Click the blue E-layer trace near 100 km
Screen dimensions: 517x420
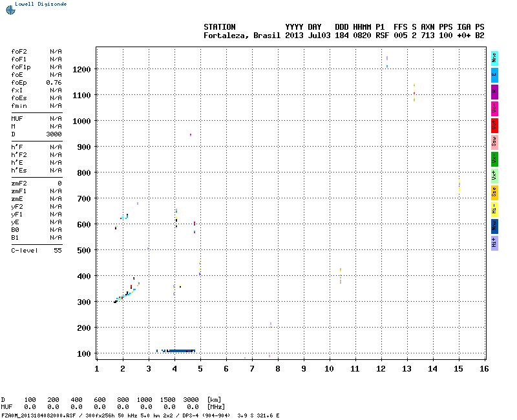[176, 351]
